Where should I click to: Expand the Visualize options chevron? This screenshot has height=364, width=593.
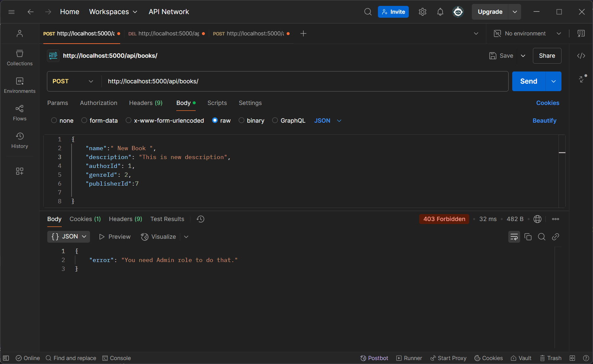click(x=186, y=237)
